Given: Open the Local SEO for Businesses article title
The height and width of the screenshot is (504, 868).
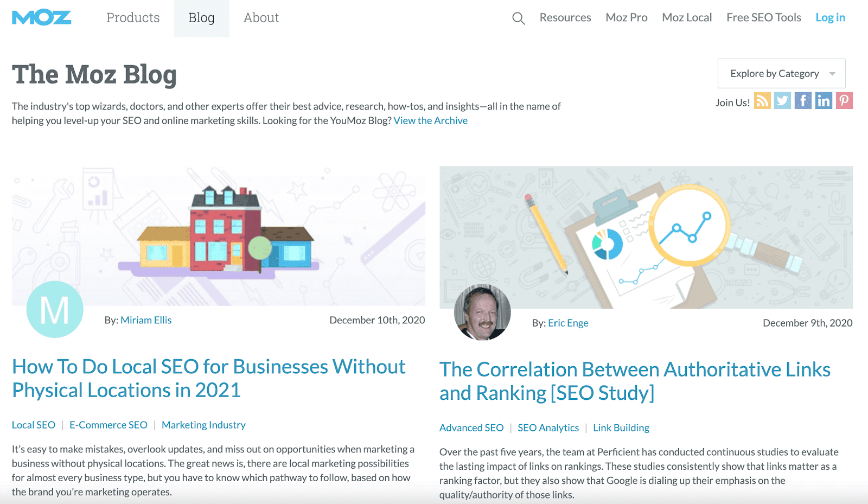Looking at the screenshot, I should pyautogui.click(x=209, y=378).
